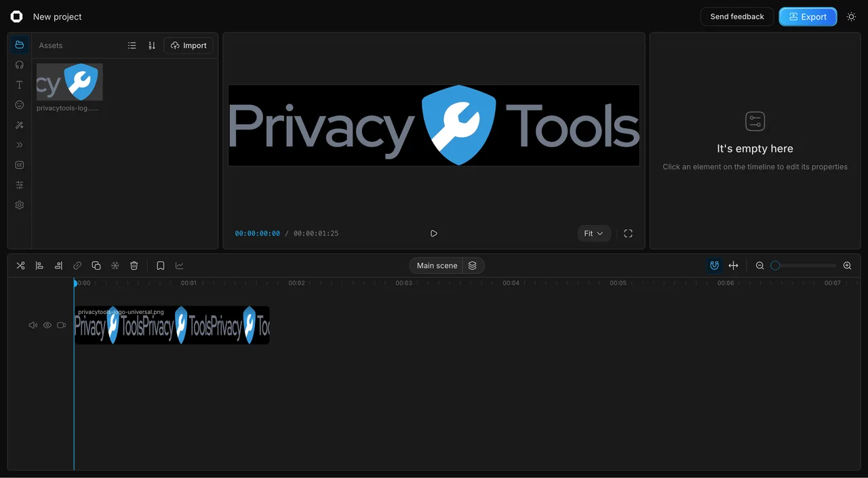Open the keyframe graph icon

pyautogui.click(x=180, y=266)
